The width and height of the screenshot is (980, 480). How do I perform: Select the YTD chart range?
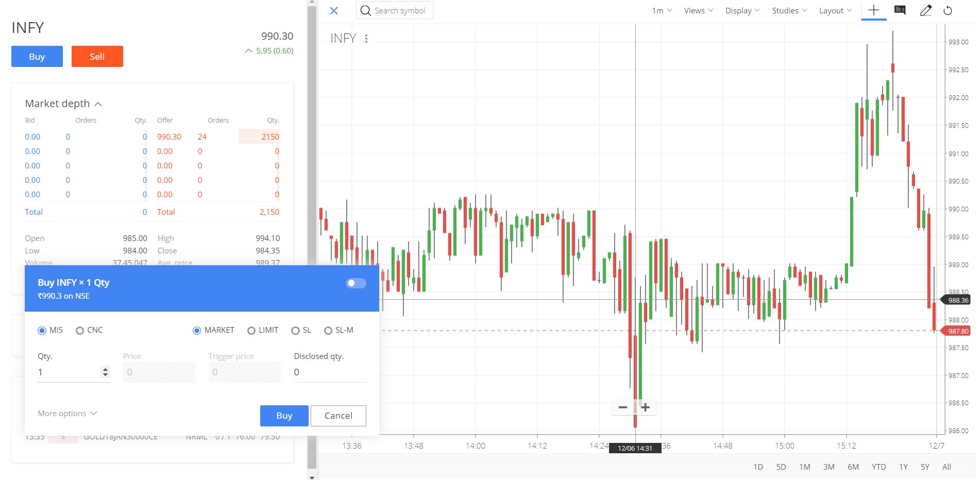pyautogui.click(x=878, y=467)
